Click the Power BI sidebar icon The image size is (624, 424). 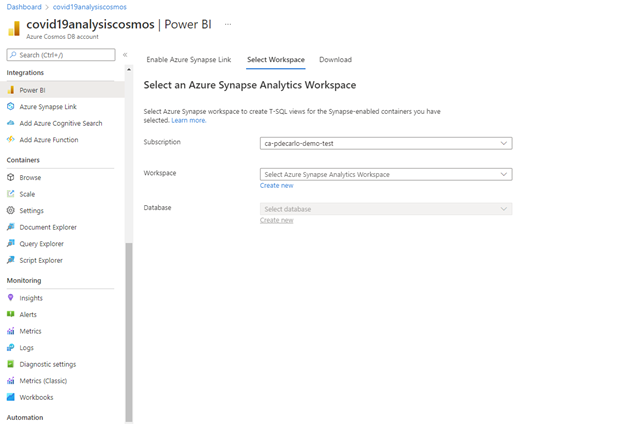[11, 90]
